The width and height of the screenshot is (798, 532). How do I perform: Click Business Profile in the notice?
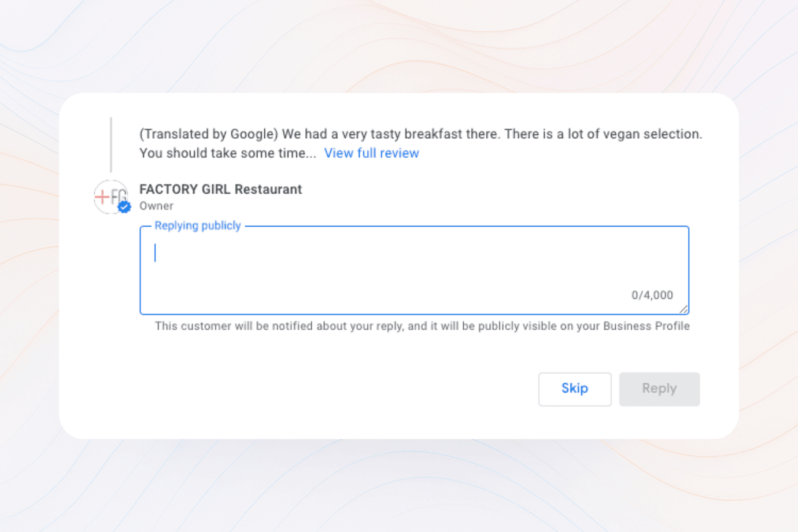646,326
